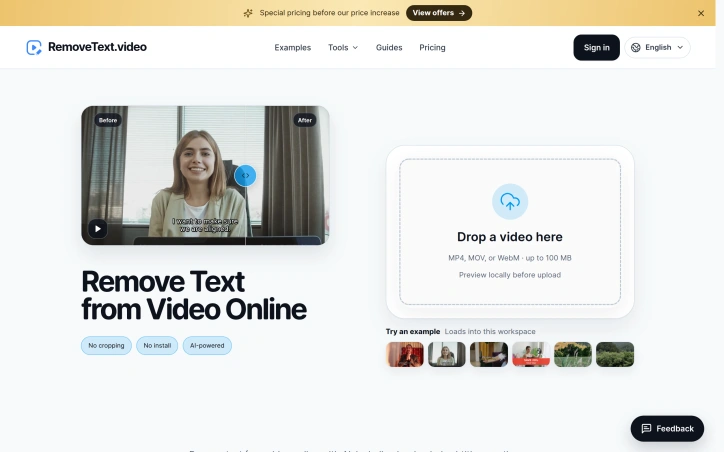This screenshot has width=724, height=452.
Task: Open the English language selector
Action: [657, 48]
